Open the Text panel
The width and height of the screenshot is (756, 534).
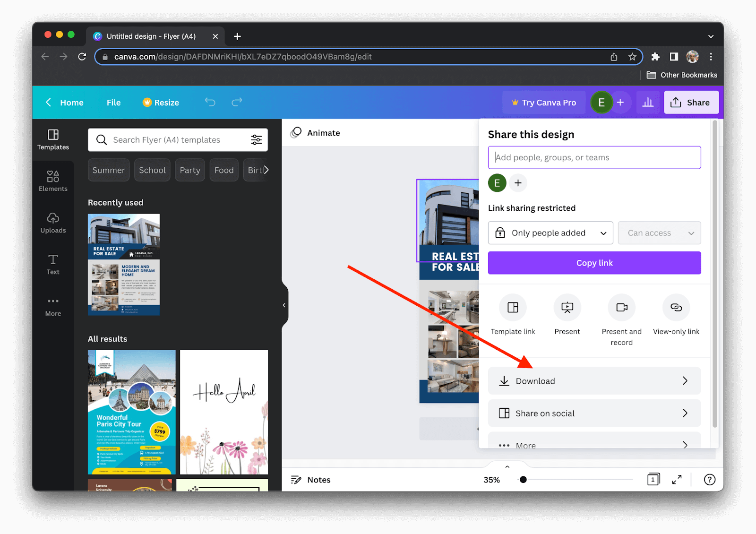[x=52, y=263]
